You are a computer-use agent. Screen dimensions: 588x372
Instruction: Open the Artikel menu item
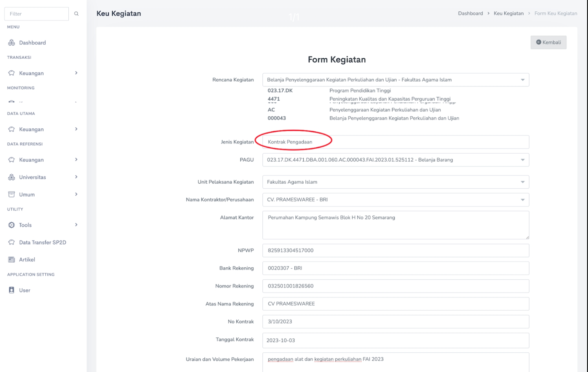[27, 260]
